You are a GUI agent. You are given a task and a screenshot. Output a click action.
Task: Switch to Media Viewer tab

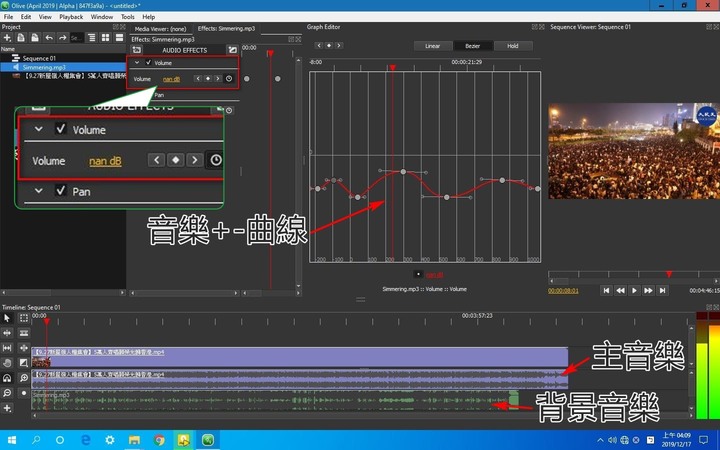click(x=160, y=28)
